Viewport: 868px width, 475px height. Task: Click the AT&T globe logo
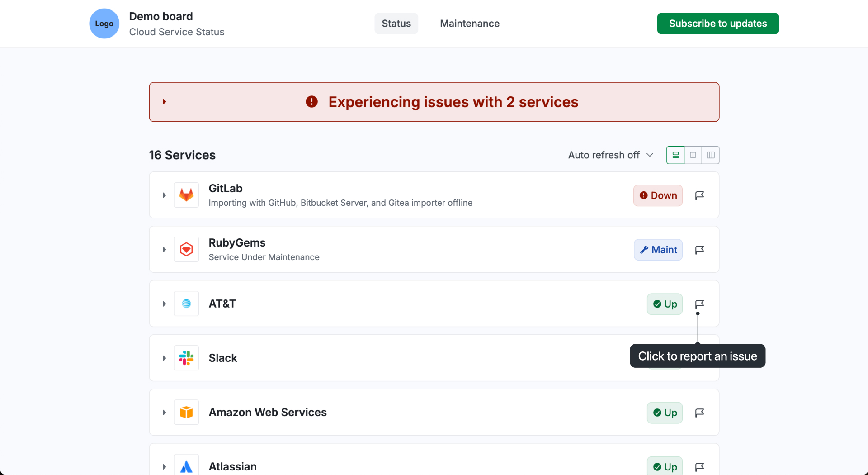click(x=186, y=304)
